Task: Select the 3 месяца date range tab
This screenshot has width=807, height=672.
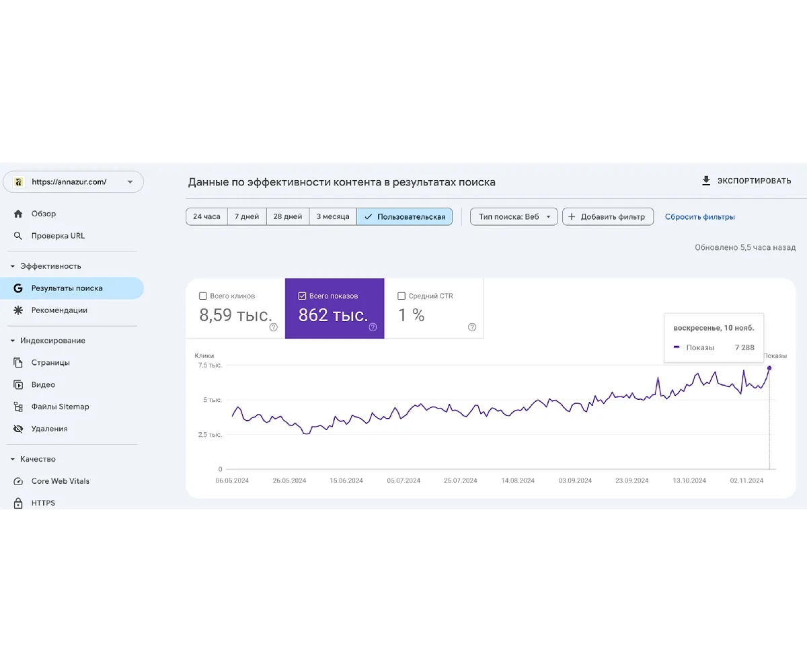Action: [x=333, y=217]
